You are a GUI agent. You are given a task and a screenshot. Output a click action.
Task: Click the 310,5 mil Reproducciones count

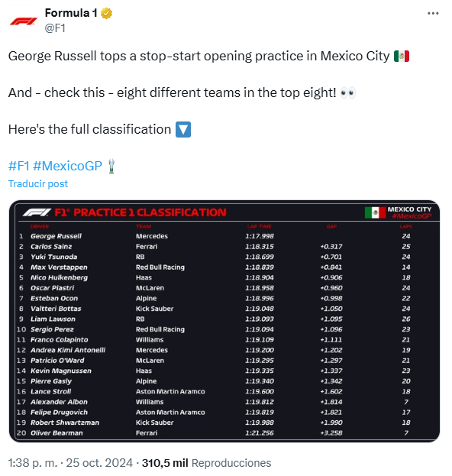tap(207, 463)
